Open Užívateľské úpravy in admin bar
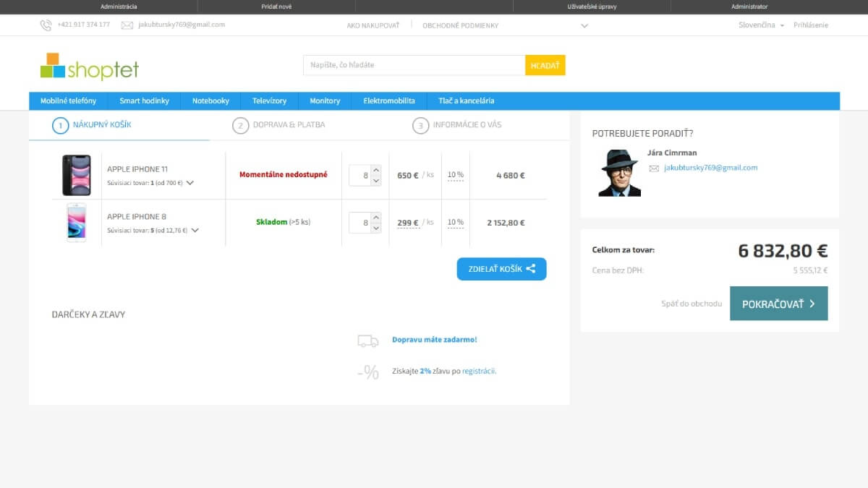The height and width of the screenshot is (488, 868). point(592,7)
